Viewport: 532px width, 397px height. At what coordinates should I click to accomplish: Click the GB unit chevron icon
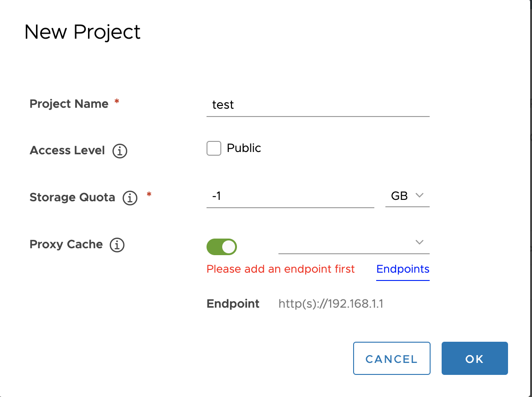(420, 196)
